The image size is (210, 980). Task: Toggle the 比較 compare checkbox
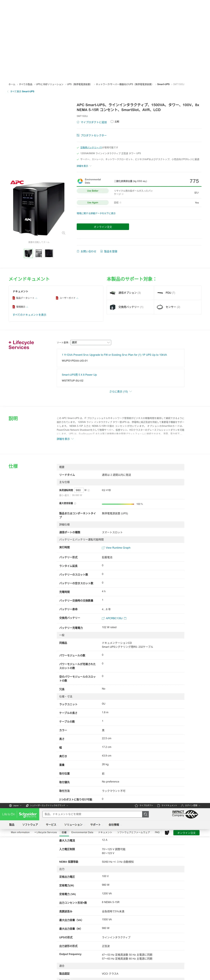[112, 122]
